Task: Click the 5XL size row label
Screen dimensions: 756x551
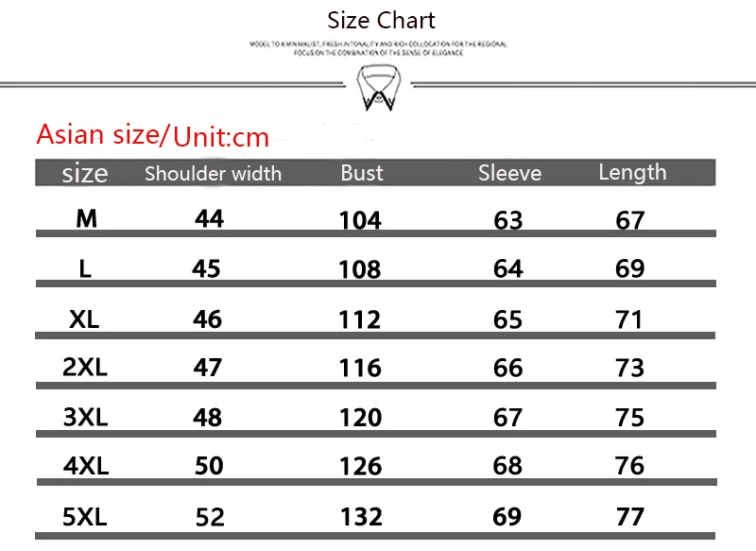Action: [85, 516]
